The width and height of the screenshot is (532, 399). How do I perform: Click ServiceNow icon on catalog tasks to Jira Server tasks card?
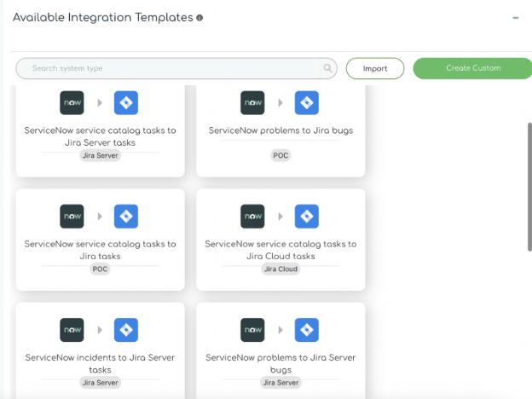tap(72, 103)
